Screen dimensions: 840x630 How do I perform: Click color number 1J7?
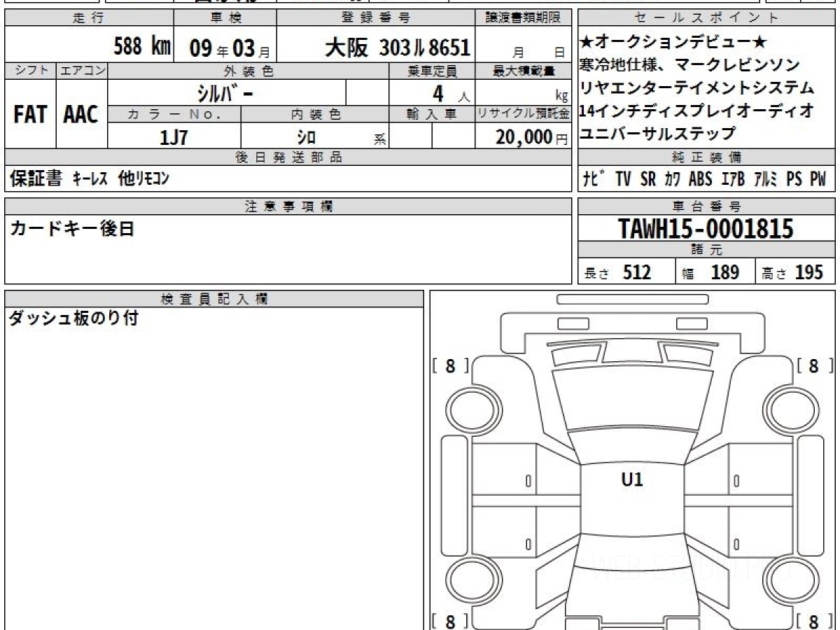click(x=174, y=137)
